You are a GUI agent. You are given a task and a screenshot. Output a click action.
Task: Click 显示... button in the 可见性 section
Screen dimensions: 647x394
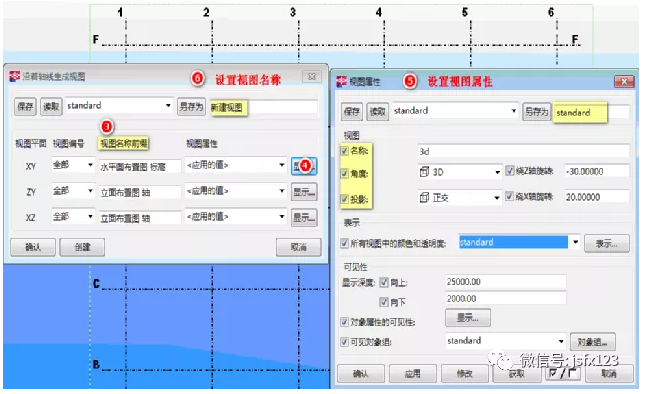coord(468,318)
